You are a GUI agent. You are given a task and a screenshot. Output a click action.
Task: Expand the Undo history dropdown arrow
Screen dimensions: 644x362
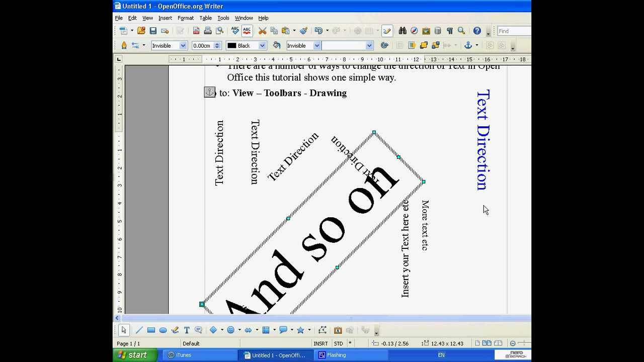pyautogui.click(x=327, y=31)
